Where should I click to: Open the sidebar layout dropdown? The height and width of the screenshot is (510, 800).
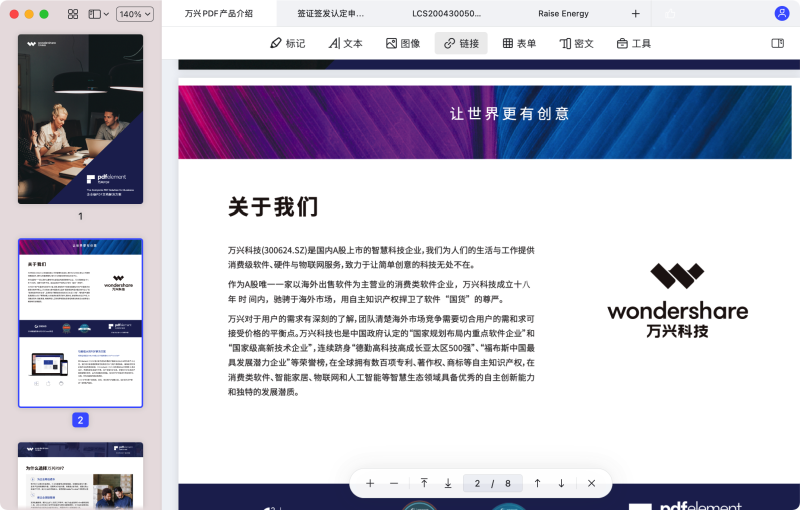[98, 14]
